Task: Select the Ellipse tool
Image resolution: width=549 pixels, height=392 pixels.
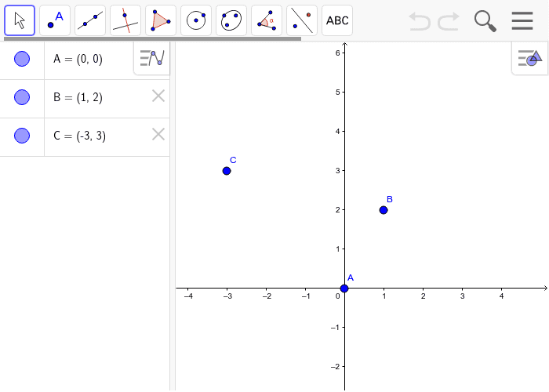Action: [231, 20]
